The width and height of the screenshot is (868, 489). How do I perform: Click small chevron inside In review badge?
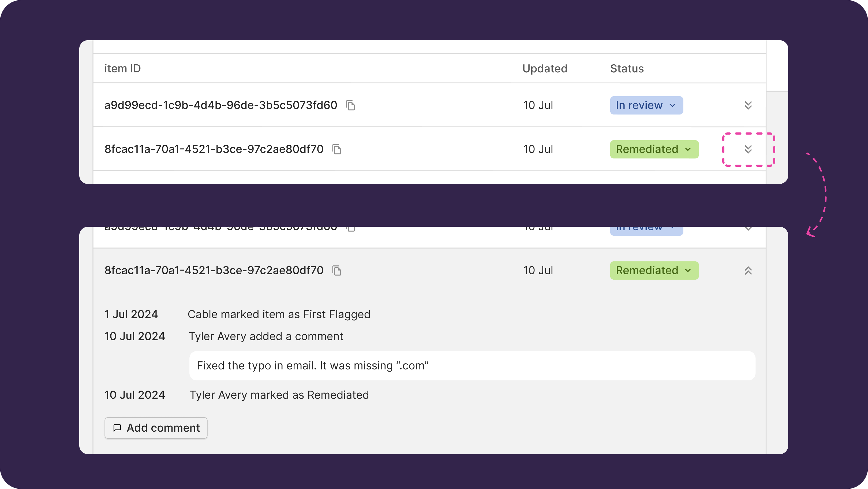tap(672, 105)
